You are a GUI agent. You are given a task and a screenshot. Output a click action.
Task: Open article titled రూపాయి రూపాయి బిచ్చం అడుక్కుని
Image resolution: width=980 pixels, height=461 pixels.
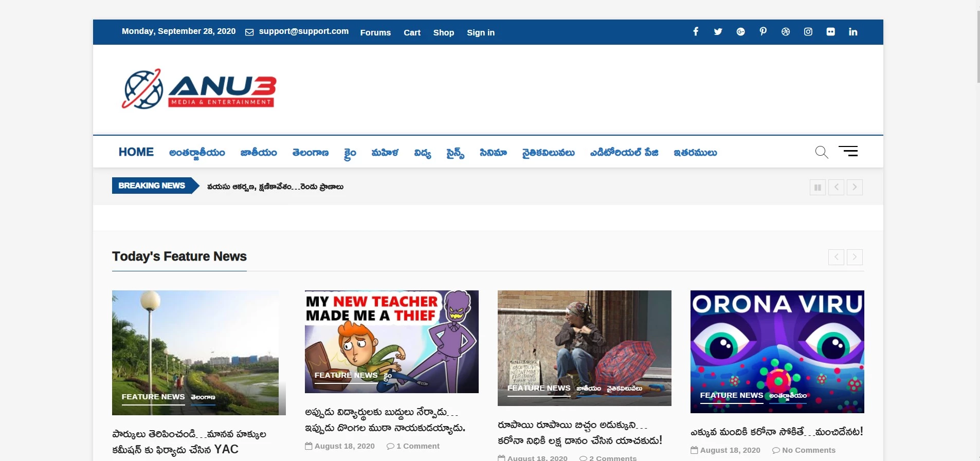[580, 433]
